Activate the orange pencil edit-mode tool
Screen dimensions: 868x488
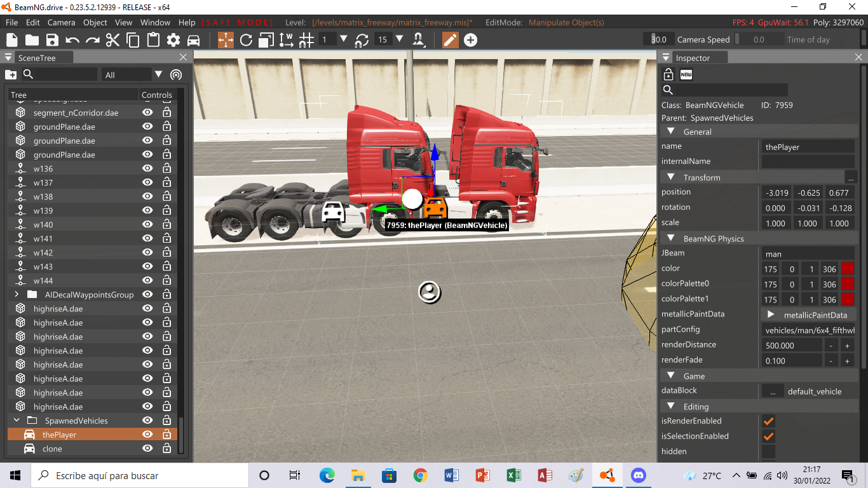click(x=450, y=40)
